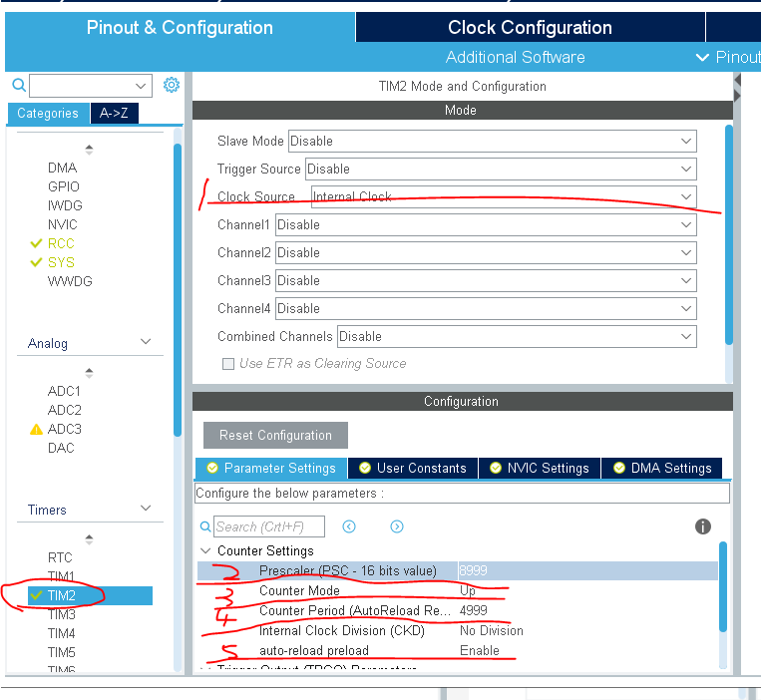761x700 pixels.
Task: Click the Counter Period value 4999
Action: pyautogui.click(x=473, y=610)
